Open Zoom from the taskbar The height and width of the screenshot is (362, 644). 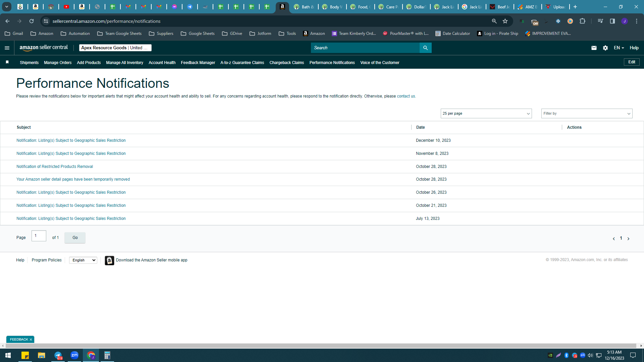(x=74, y=355)
